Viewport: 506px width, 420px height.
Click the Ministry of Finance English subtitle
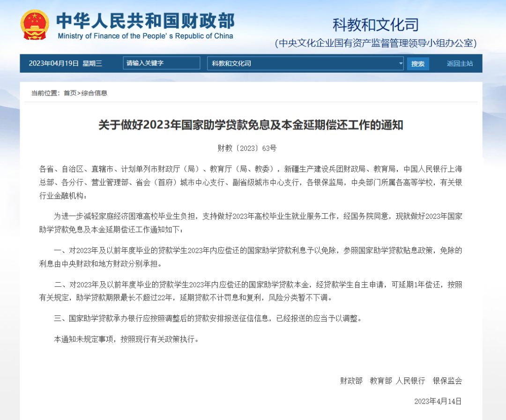(x=146, y=36)
